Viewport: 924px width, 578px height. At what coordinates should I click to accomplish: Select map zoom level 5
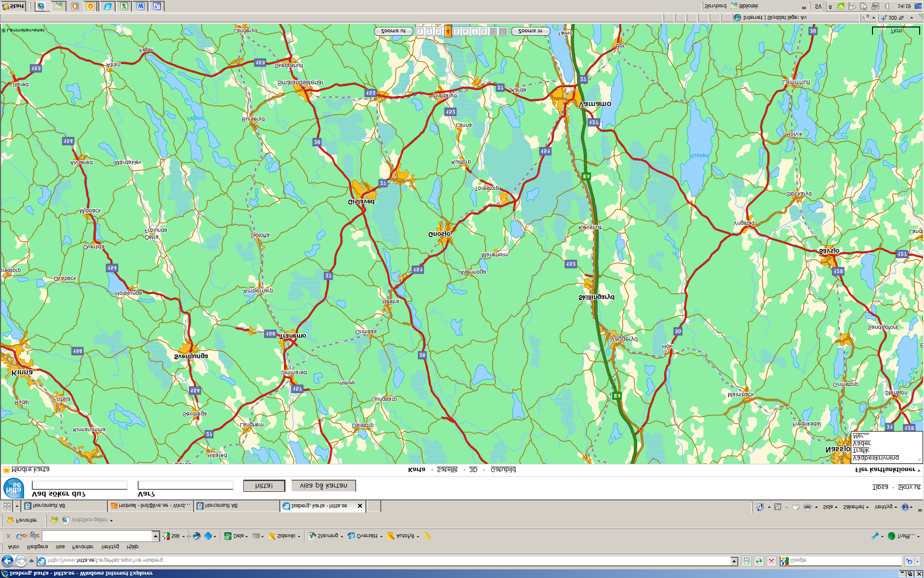click(x=457, y=31)
